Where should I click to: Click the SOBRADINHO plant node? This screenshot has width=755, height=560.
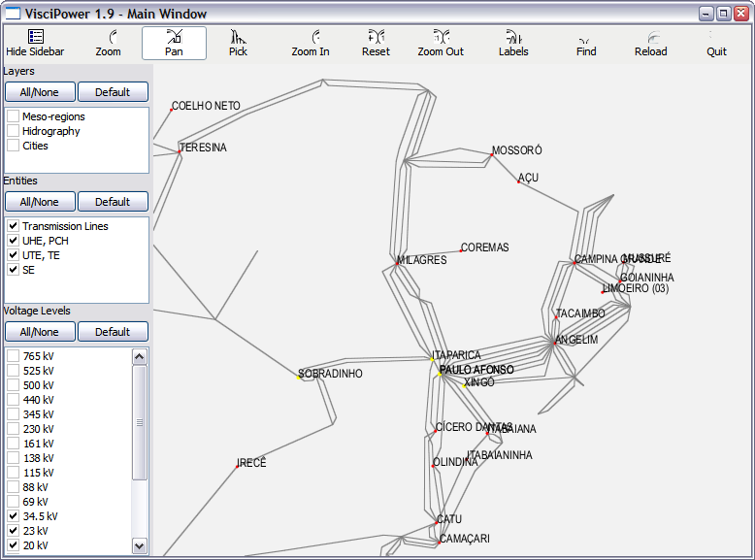(298, 378)
